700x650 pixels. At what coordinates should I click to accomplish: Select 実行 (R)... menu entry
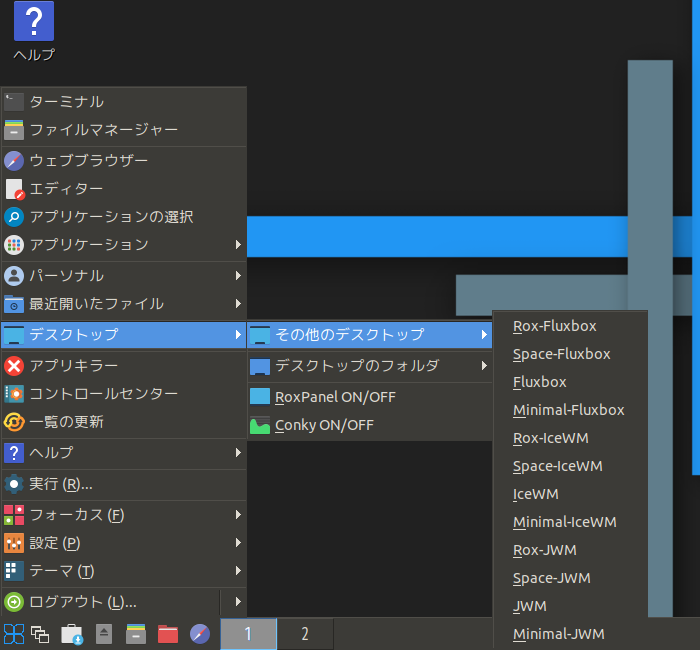(124, 484)
